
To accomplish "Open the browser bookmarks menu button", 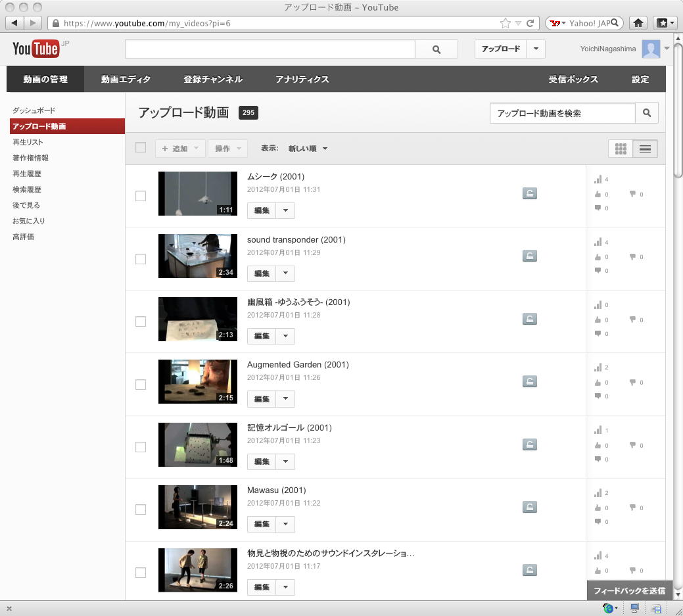I will point(665,23).
